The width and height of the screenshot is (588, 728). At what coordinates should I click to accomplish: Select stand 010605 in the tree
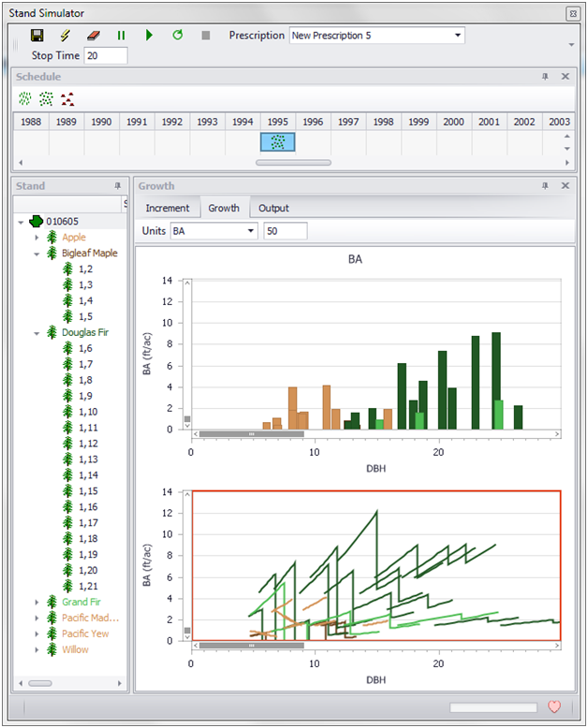pos(62,222)
